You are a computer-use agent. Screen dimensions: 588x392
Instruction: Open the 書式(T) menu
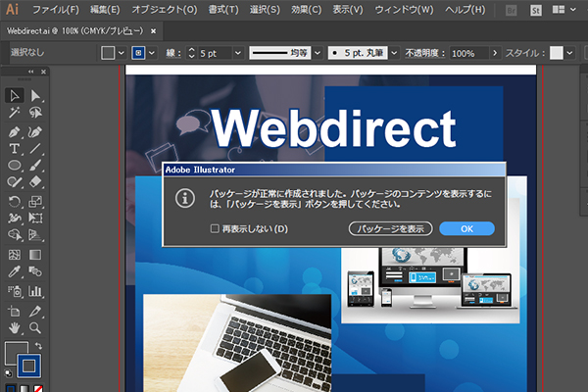pyautogui.click(x=223, y=10)
